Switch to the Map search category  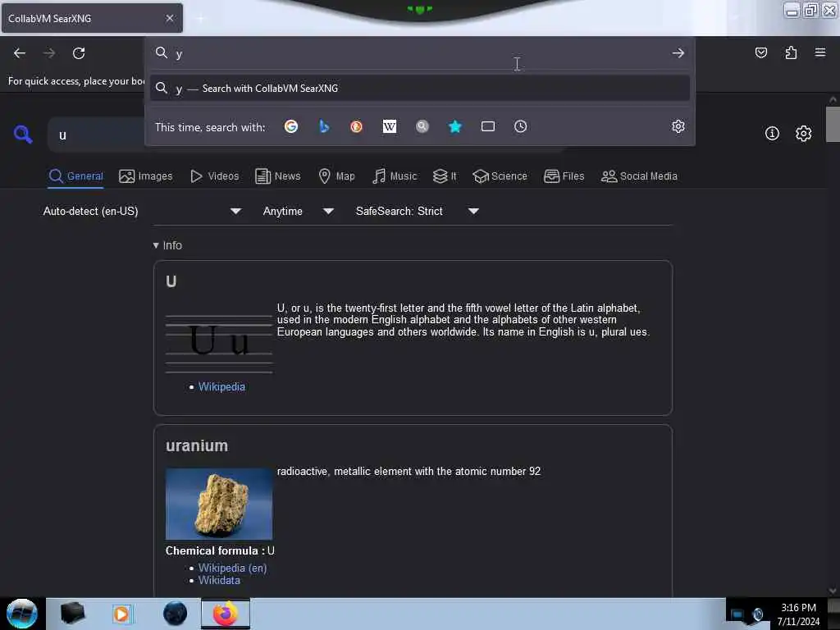coord(336,176)
